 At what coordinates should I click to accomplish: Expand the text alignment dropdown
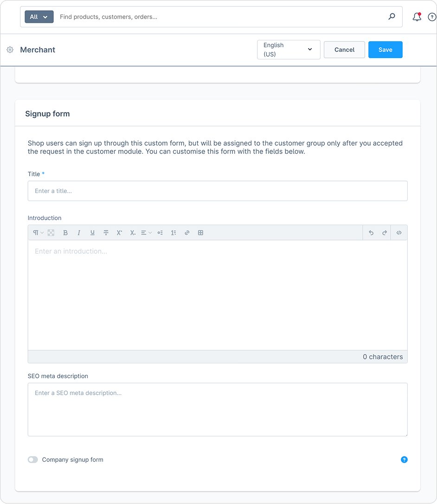pyautogui.click(x=146, y=233)
